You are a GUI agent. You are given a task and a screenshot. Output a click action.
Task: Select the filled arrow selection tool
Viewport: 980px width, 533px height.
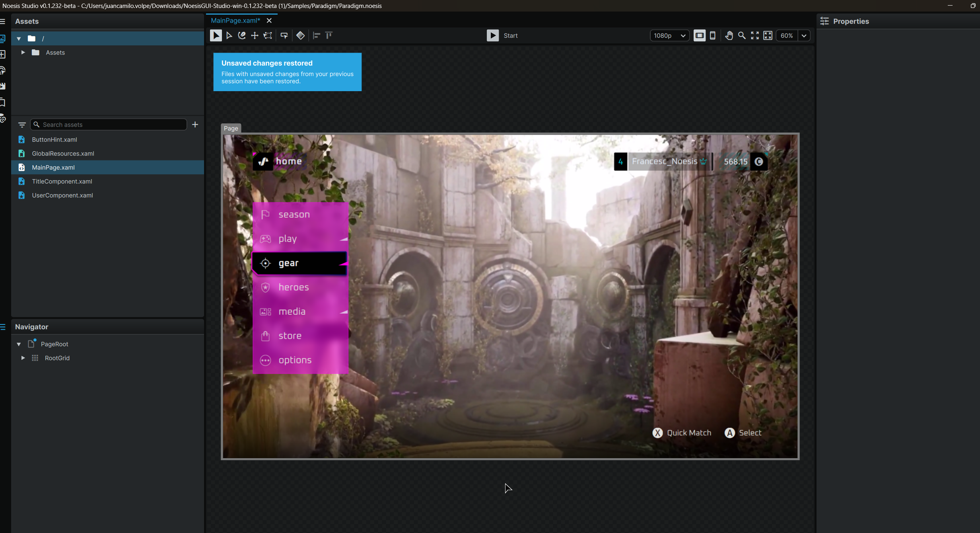click(x=216, y=35)
